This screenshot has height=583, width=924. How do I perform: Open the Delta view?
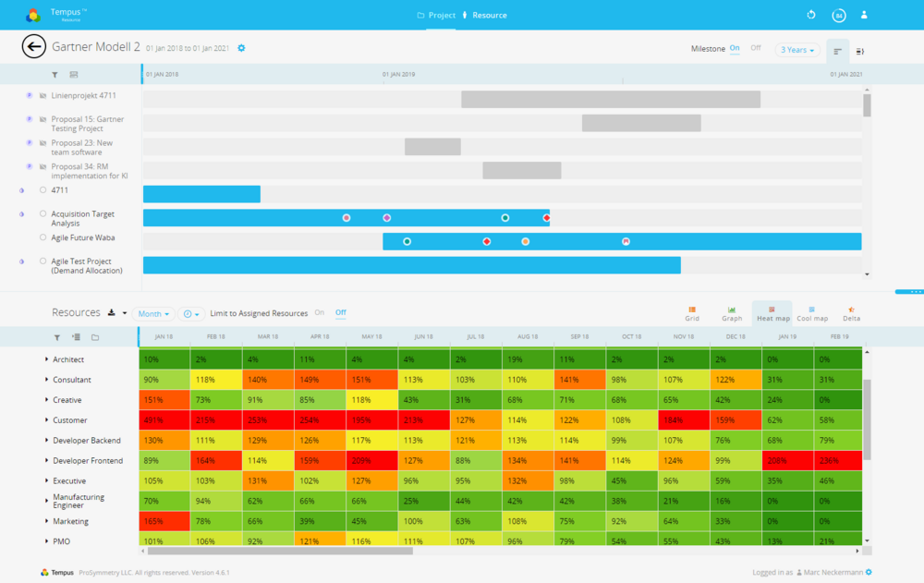[850, 313]
